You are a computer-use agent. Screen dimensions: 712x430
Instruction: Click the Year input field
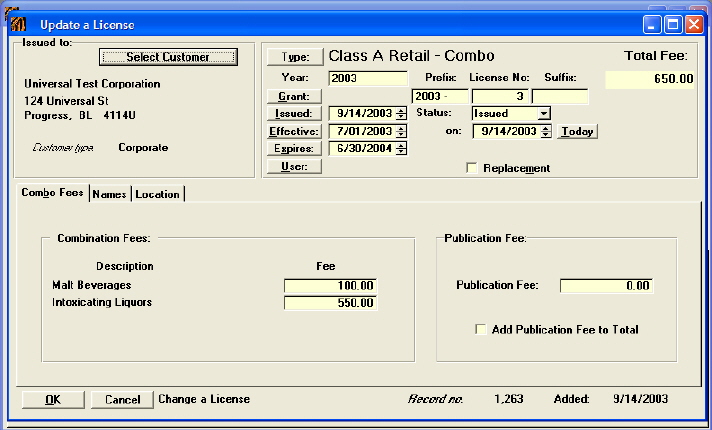click(x=367, y=77)
